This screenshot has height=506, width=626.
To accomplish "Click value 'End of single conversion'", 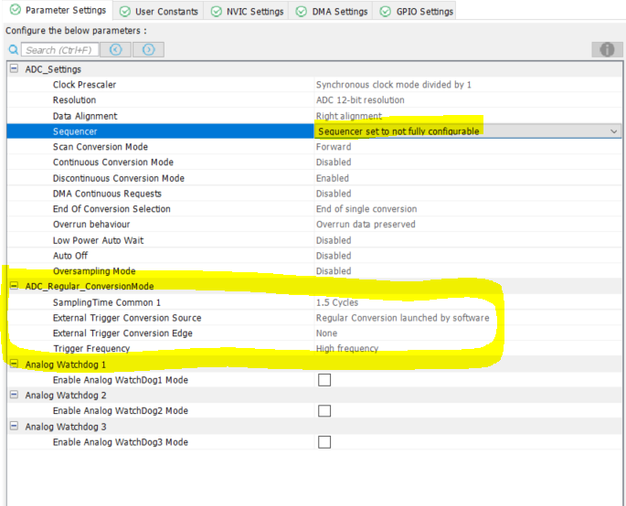I will click(x=366, y=209).
